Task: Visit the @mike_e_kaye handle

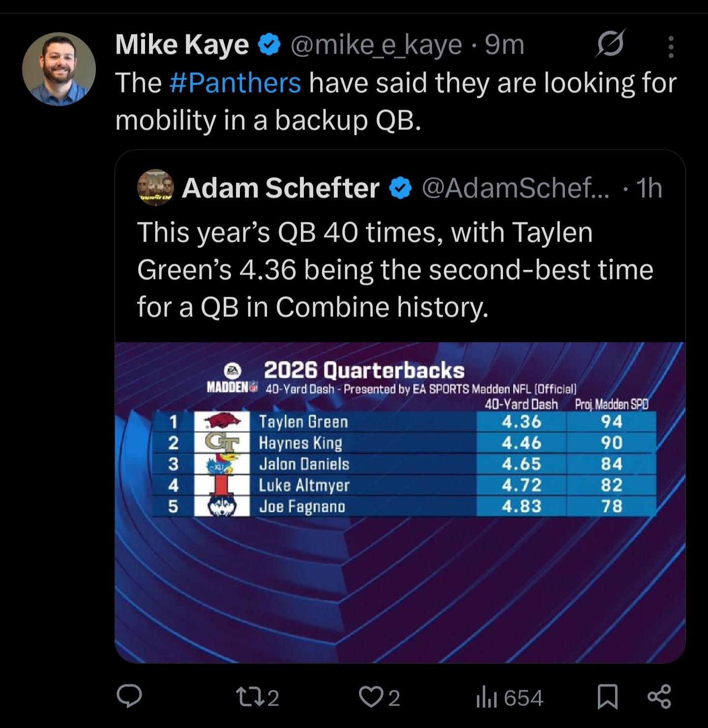Action: (376, 45)
